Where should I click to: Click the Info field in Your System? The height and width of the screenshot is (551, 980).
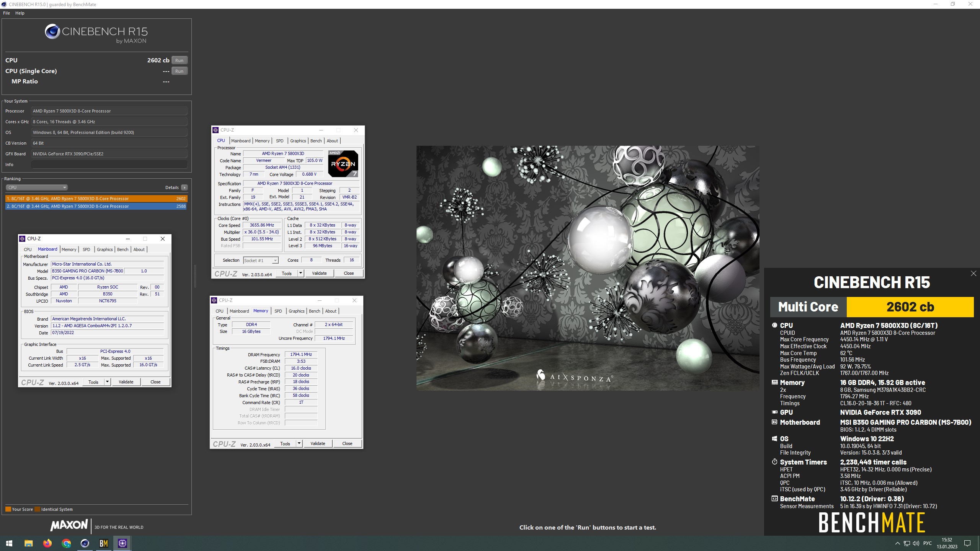click(x=109, y=165)
